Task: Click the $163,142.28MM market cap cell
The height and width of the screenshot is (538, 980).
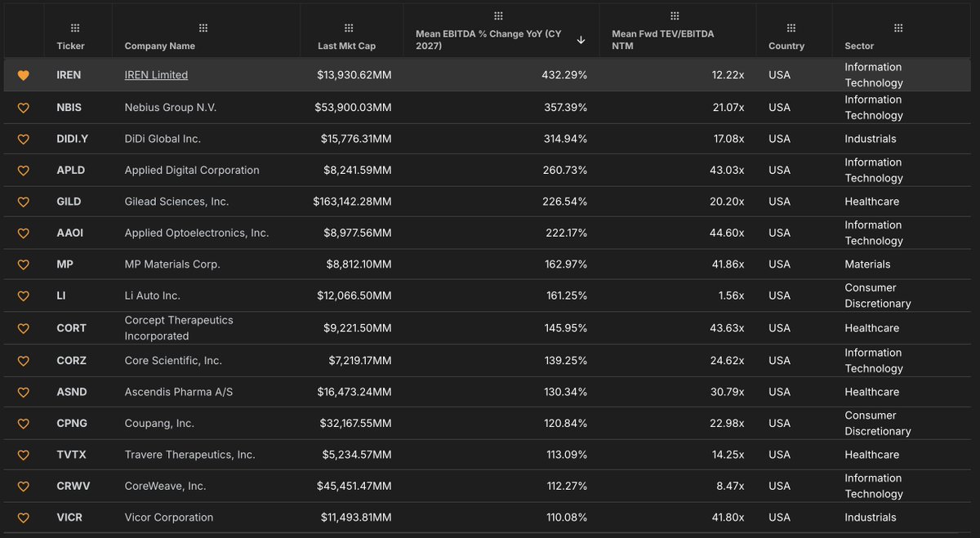Action: pyautogui.click(x=352, y=202)
